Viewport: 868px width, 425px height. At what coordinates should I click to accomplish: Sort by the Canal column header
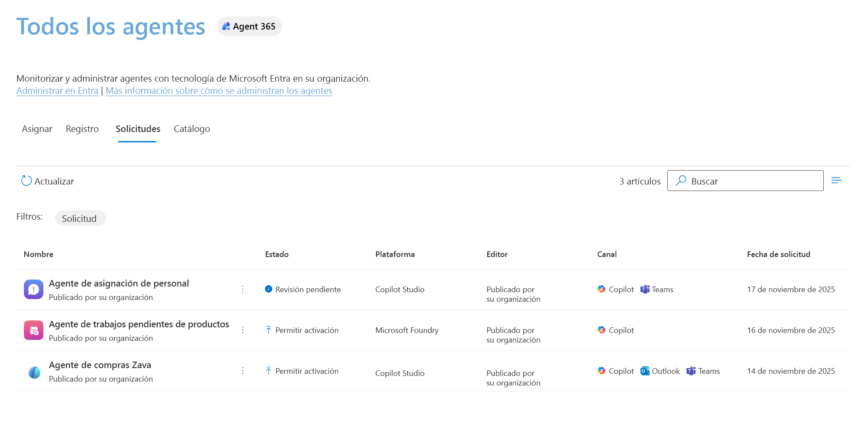click(x=607, y=254)
